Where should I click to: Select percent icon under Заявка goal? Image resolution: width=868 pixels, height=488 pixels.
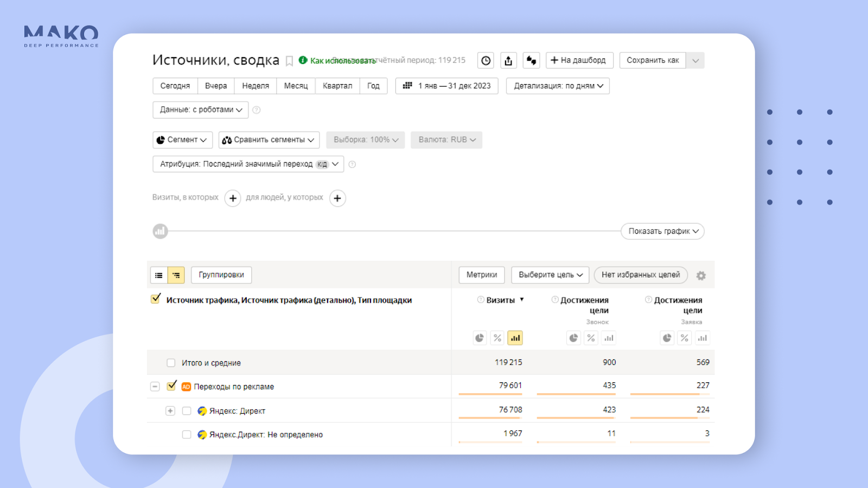685,338
